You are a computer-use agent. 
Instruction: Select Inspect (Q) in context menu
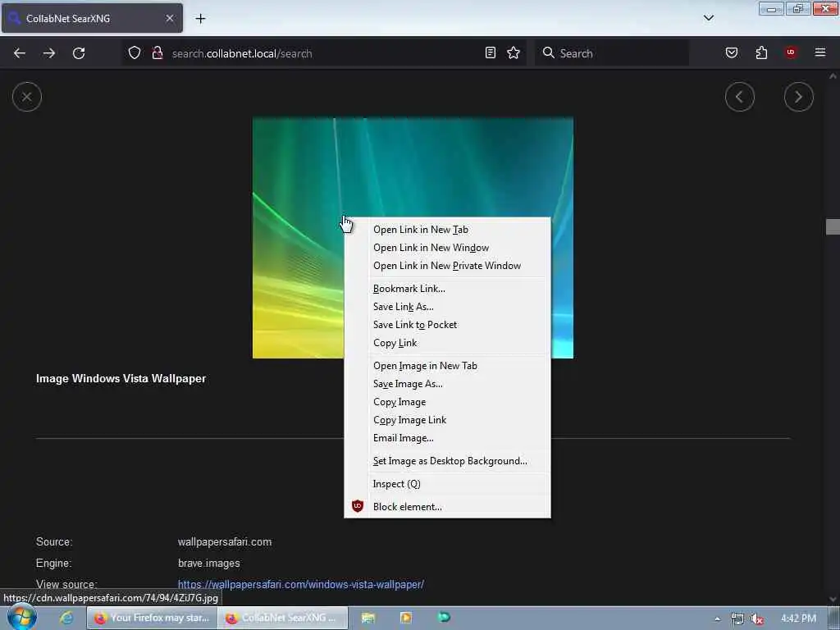tap(447, 484)
